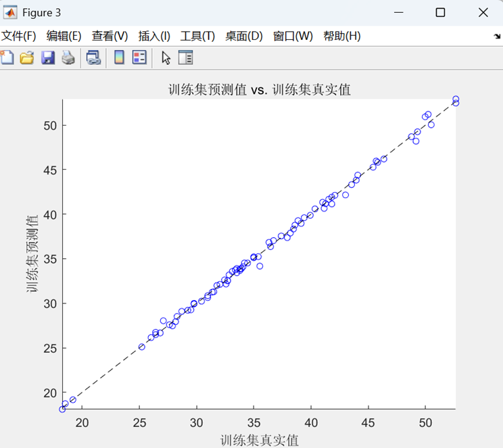503x448 pixels.
Task: Maximize the Figure 3 window
Action: click(x=440, y=13)
